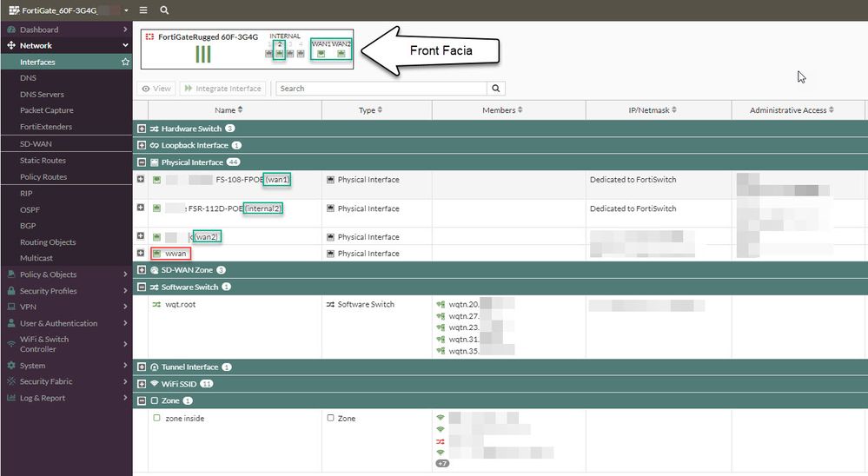
Task: Sort by IP/Netmask column
Action: click(653, 110)
